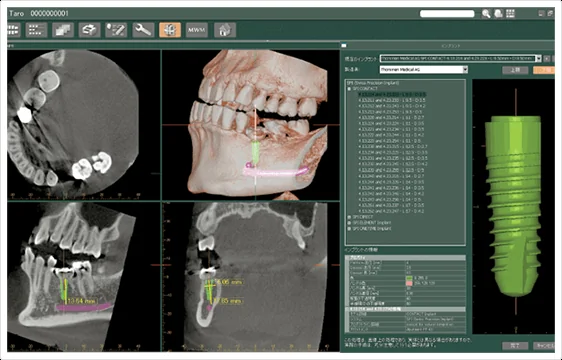Viewport: 562px width, 360px height.
Task: Click the 3D skull rendering view
Action: click(x=251, y=125)
